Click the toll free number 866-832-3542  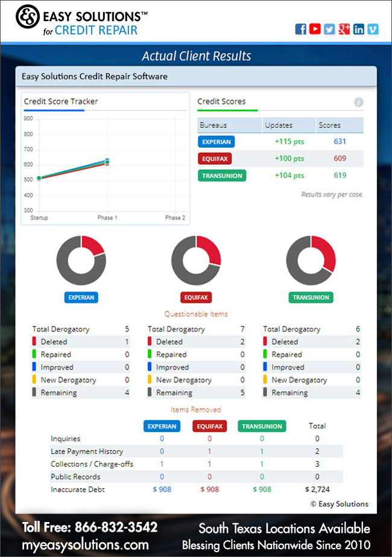point(116,527)
